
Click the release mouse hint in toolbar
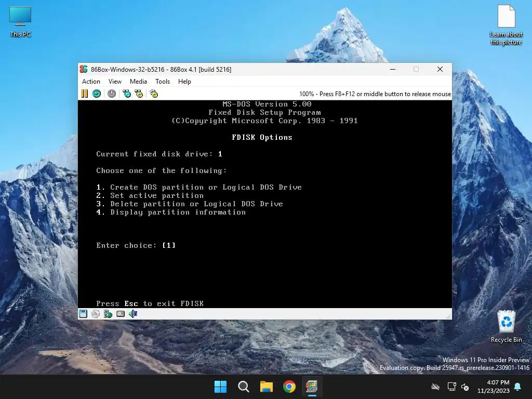point(375,94)
